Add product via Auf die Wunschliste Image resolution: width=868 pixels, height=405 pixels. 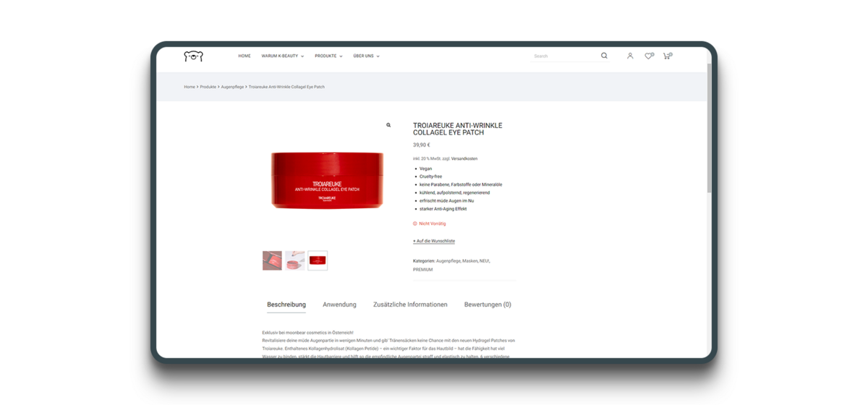(x=434, y=241)
